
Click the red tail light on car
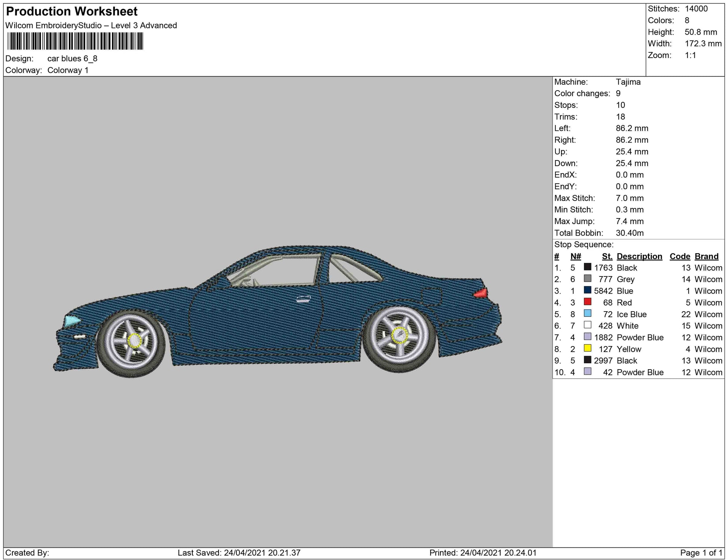tap(481, 293)
